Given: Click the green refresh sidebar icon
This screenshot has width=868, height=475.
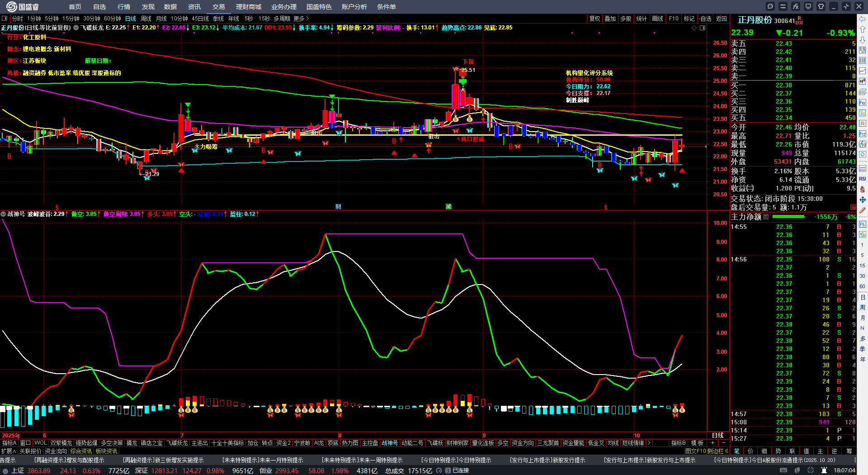Looking at the screenshot, I should point(863,234).
